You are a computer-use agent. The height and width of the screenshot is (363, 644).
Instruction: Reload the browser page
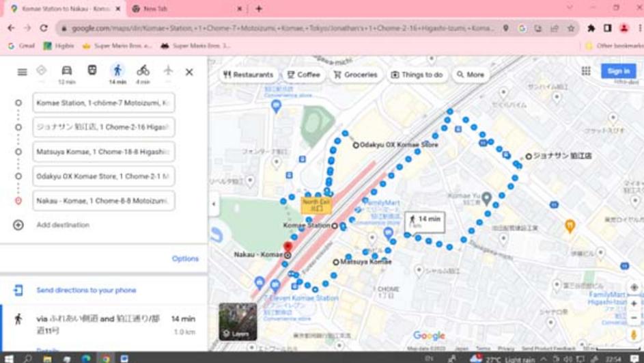(44, 28)
